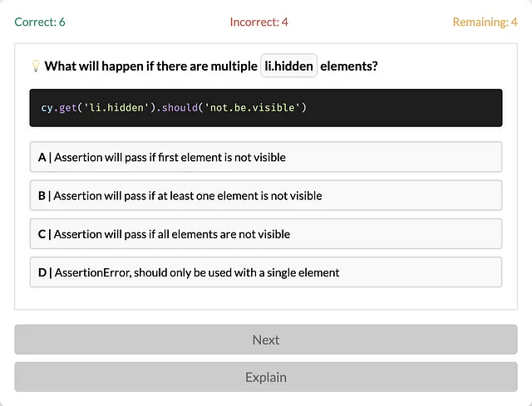Screen dimensions: 532x406
Task: Choose answer B at least one element
Action: (266, 196)
